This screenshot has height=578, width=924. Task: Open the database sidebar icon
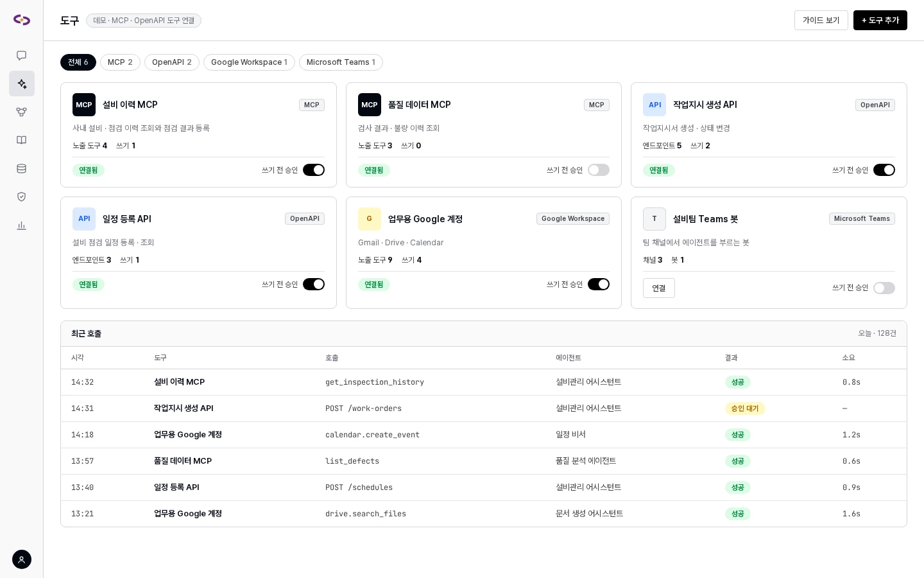pos(22,168)
